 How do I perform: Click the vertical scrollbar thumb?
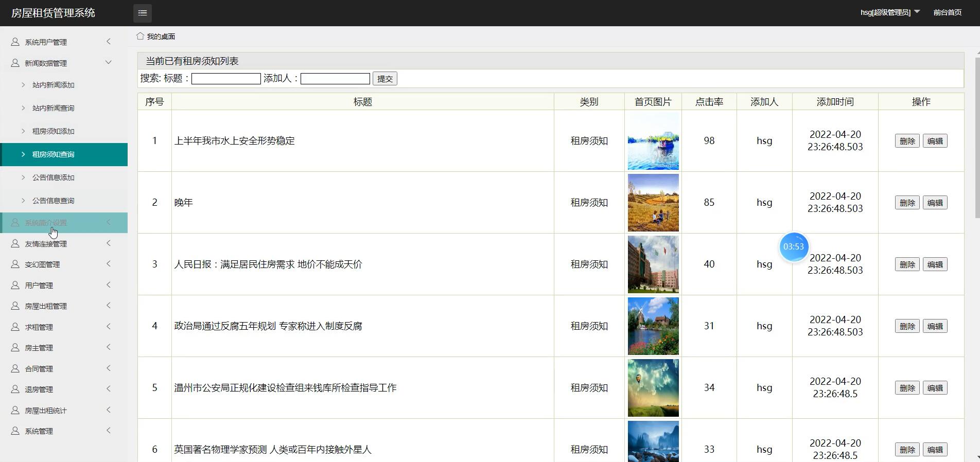coord(977,137)
